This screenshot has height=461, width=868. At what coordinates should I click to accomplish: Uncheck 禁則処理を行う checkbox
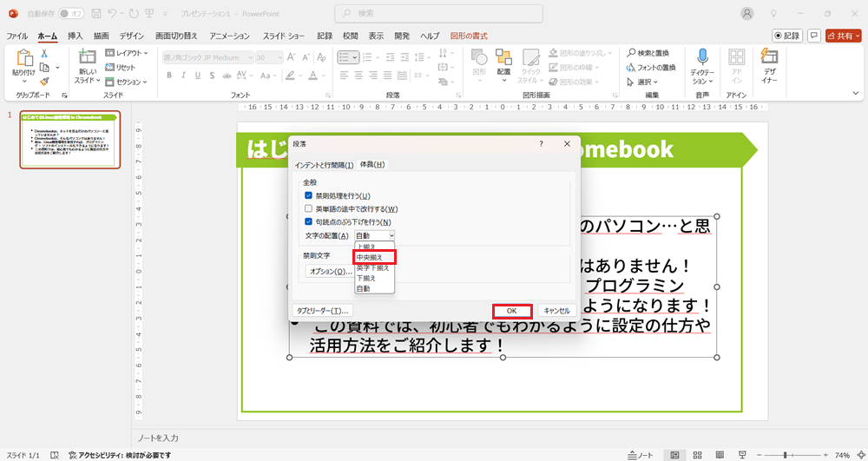tap(308, 195)
